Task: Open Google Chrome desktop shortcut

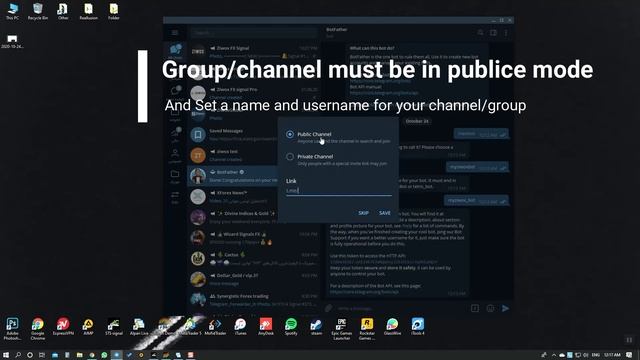Action: coord(38,329)
